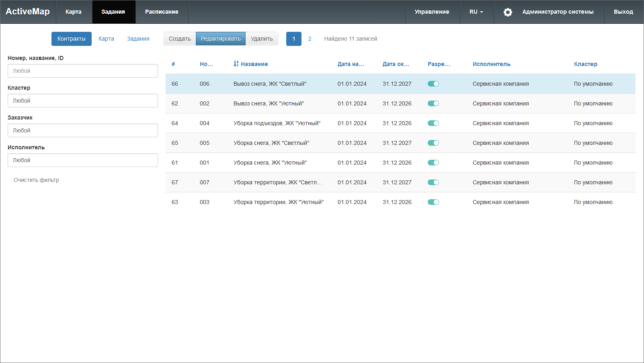Switch off toggle in contract 003 row
Viewport: 644px width, 363px height.
pos(433,202)
